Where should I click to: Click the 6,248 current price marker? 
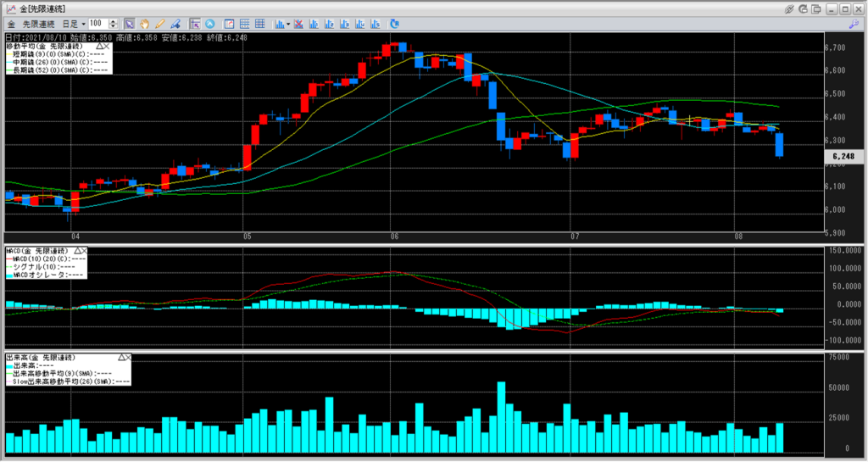pos(843,157)
